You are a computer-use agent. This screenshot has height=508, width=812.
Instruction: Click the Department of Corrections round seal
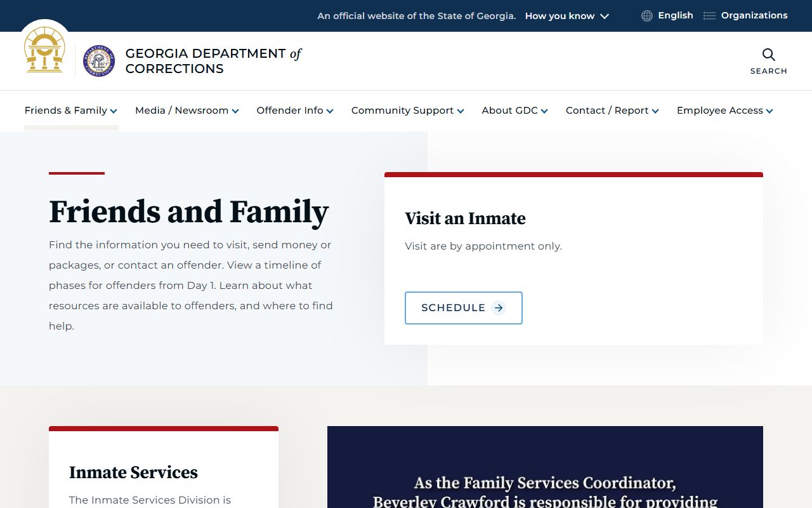tap(99, 61)
